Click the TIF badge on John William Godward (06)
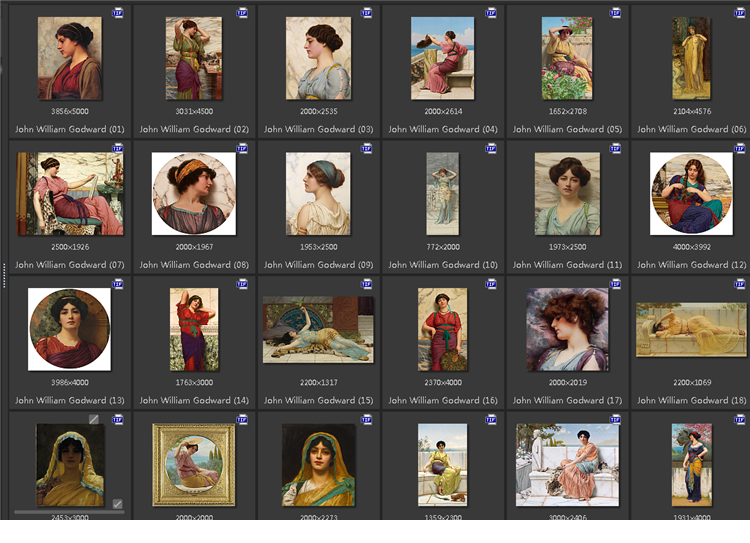The width and height of the screenshot is (750, 543). [739, 13]
